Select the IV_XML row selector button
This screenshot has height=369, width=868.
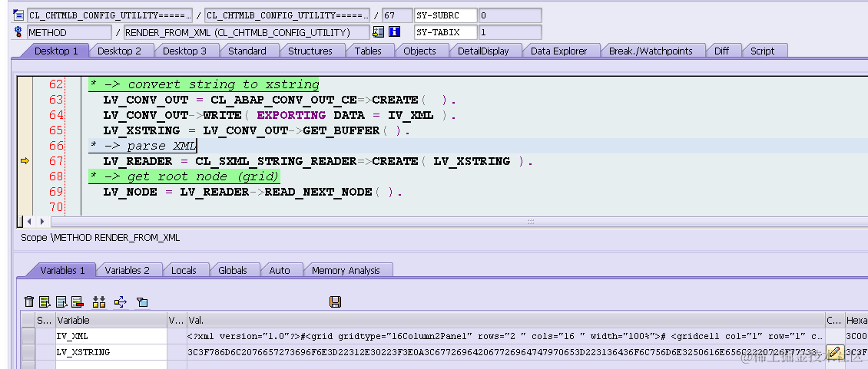point(28,336)
